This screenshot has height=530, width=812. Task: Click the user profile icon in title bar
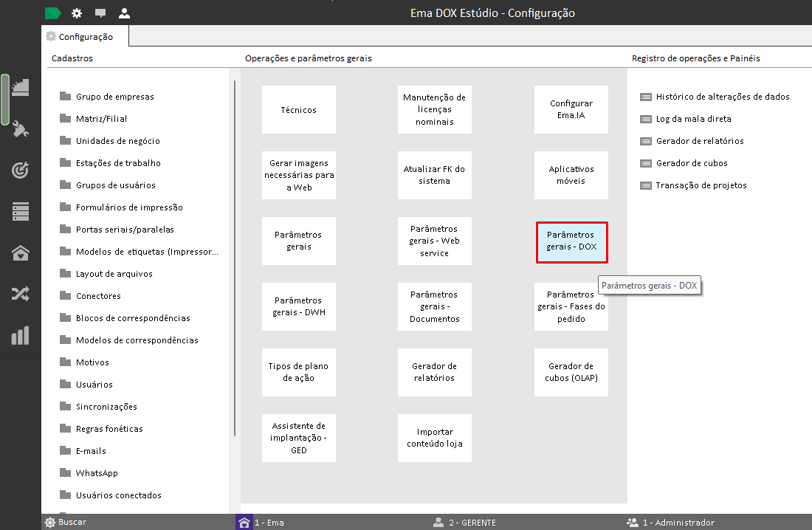pos(124,13)
